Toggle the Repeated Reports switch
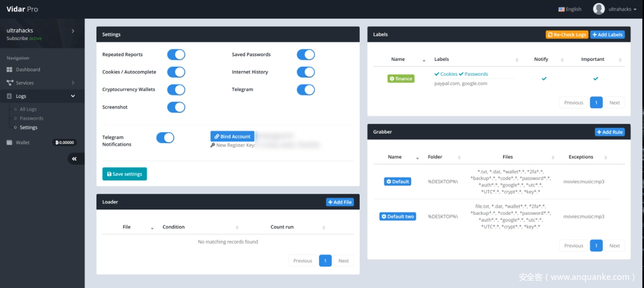 [176, 54]
